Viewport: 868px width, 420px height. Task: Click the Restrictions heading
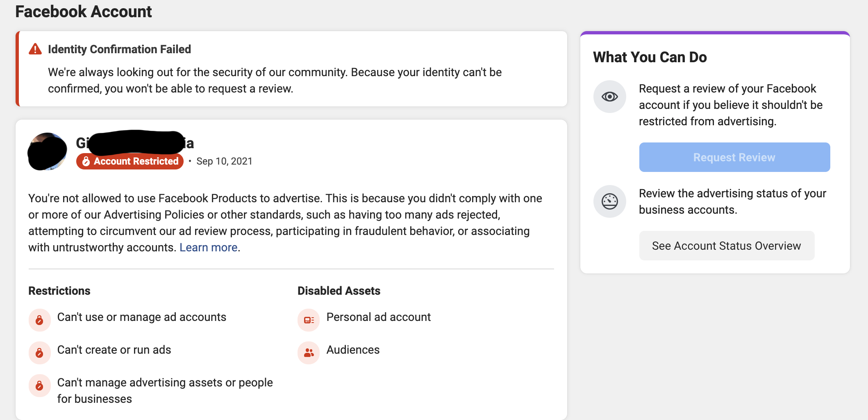pyautogui.click(x=59, y=291)
